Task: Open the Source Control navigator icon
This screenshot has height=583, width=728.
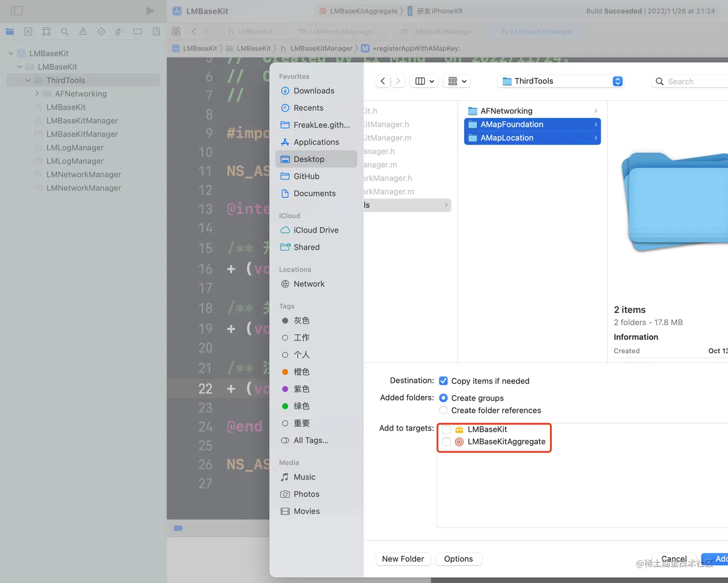Action: (x=28, y=32)
